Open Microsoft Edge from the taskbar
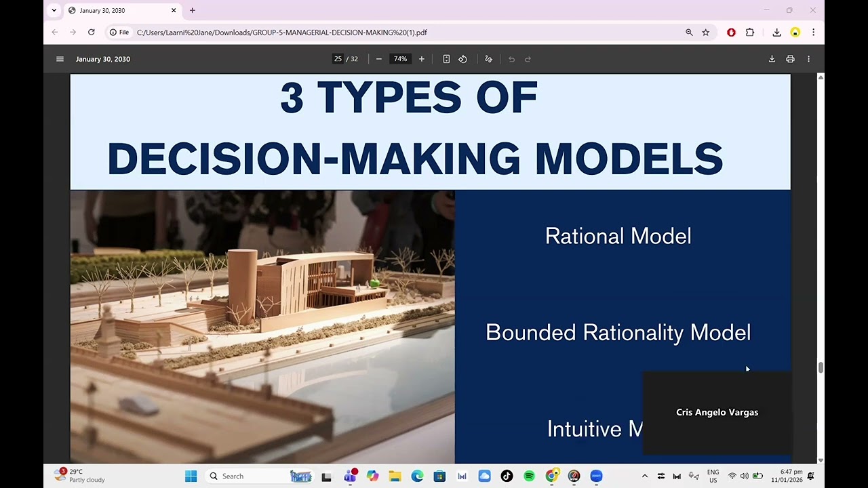 [x=417, y=476]
